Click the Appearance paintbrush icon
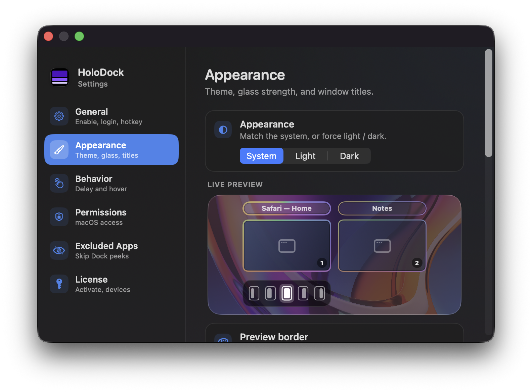Viewport: 532px width, 392px height. coord(59,150)
